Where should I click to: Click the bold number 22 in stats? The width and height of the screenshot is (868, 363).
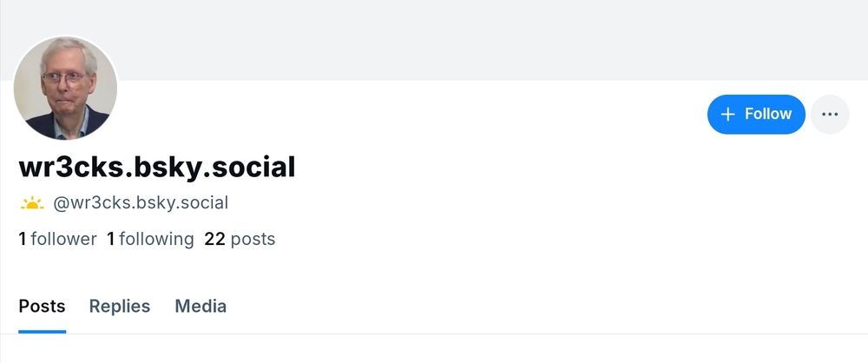(214, 239)
